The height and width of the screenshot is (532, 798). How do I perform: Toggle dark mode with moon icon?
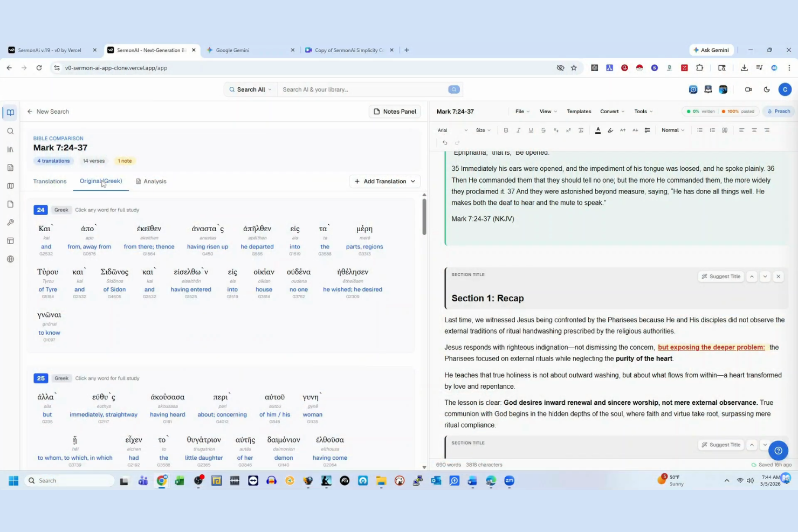(767, 89)
